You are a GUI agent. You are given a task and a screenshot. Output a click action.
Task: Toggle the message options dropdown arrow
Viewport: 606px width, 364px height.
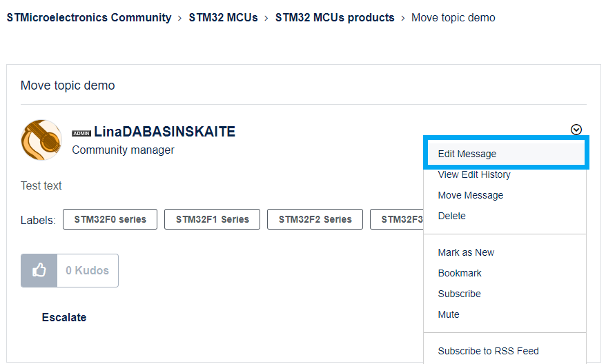[576, 130]
